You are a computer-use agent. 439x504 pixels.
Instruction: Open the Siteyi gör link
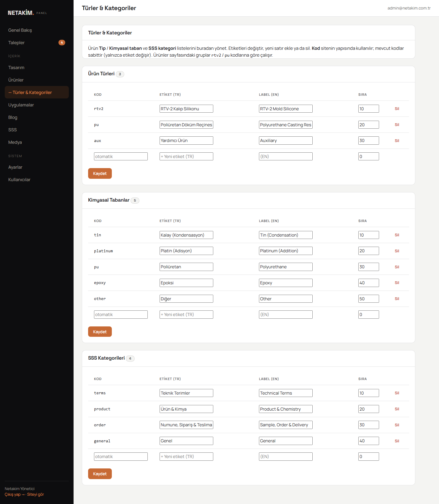point(36,494)
